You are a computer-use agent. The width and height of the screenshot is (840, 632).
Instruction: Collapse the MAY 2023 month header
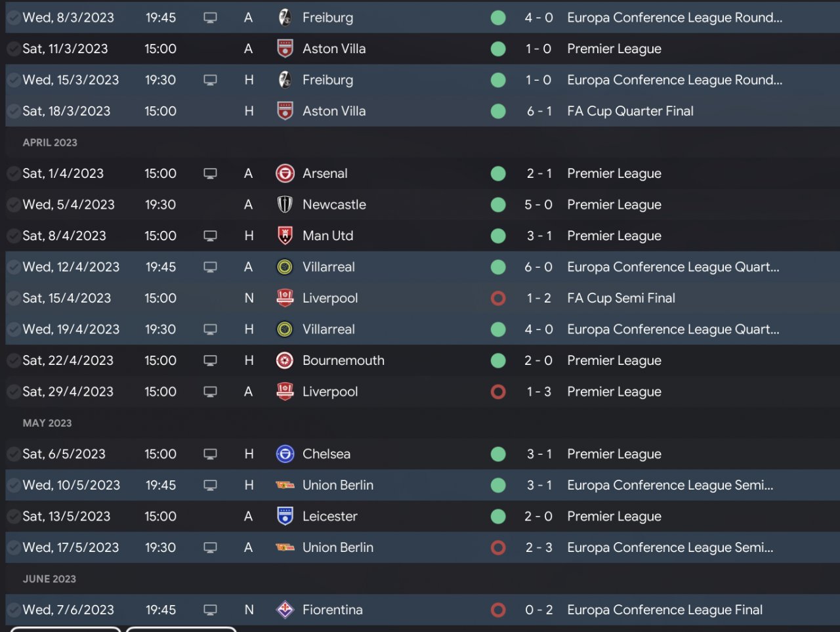point(47,423)
